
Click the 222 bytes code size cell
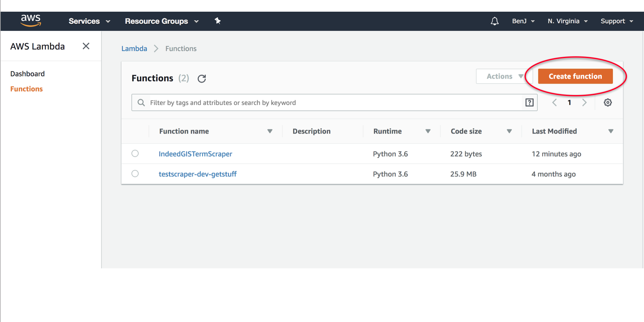(466, 154)
